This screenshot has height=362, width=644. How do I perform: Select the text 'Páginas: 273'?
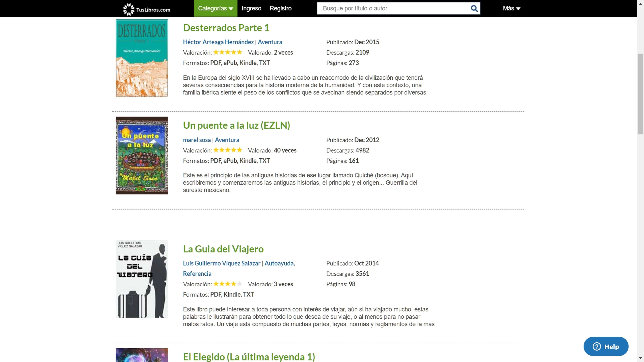click(x=342, y=63)
